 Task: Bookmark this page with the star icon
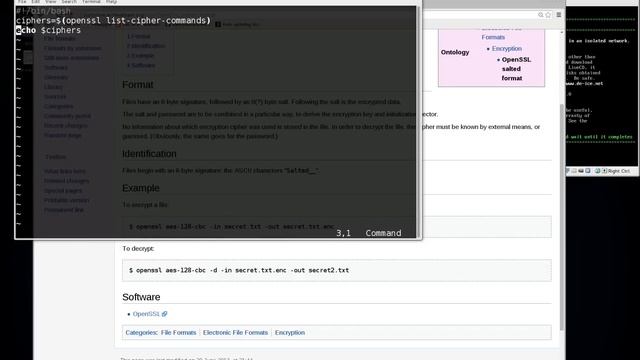pyautogui.click(x=548, y=15)
